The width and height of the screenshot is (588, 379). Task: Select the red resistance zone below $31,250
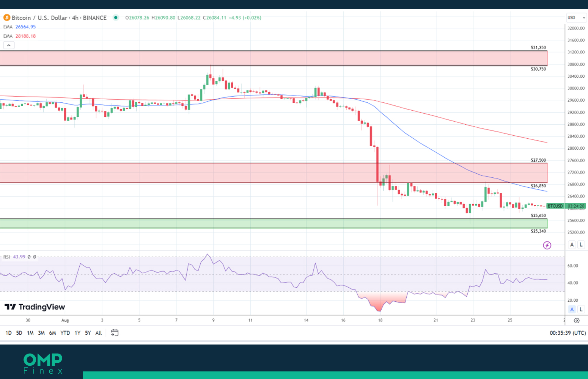(x=274, y=58)
